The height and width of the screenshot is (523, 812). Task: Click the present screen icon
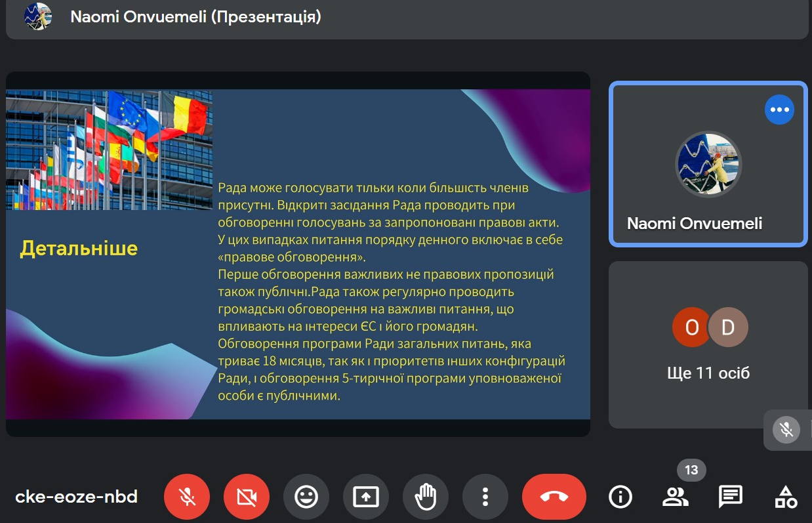[366, 497]
